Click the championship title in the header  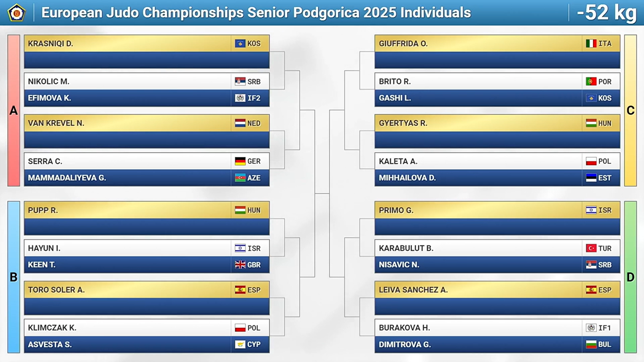[x=256, y=13]
